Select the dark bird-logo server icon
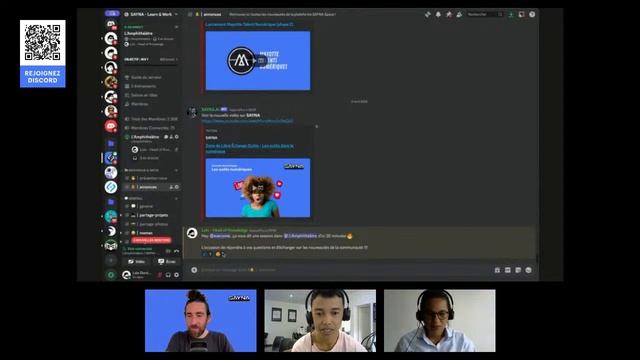 point(111,231)
